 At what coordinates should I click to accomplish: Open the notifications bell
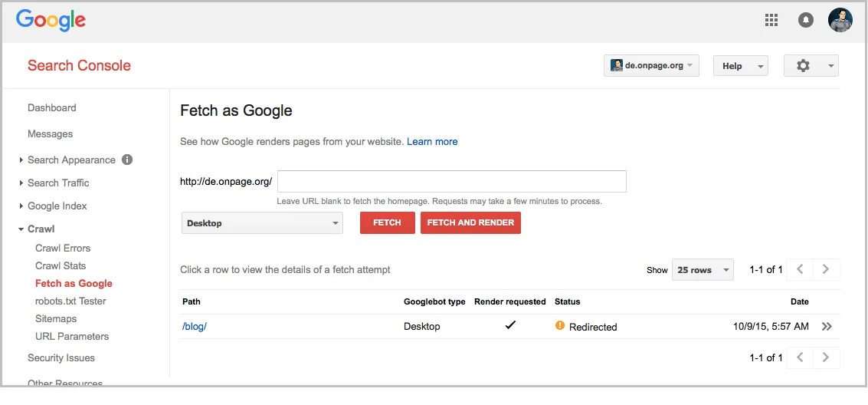pos(806,20)
